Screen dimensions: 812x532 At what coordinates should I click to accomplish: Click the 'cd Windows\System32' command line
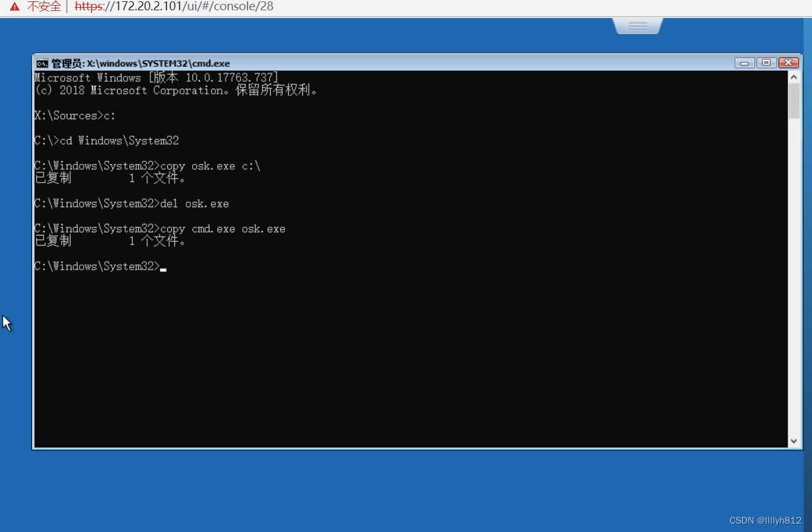tap(107, 141)
